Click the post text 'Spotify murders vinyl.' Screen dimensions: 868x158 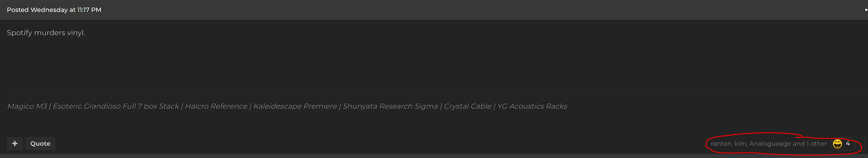46,33
